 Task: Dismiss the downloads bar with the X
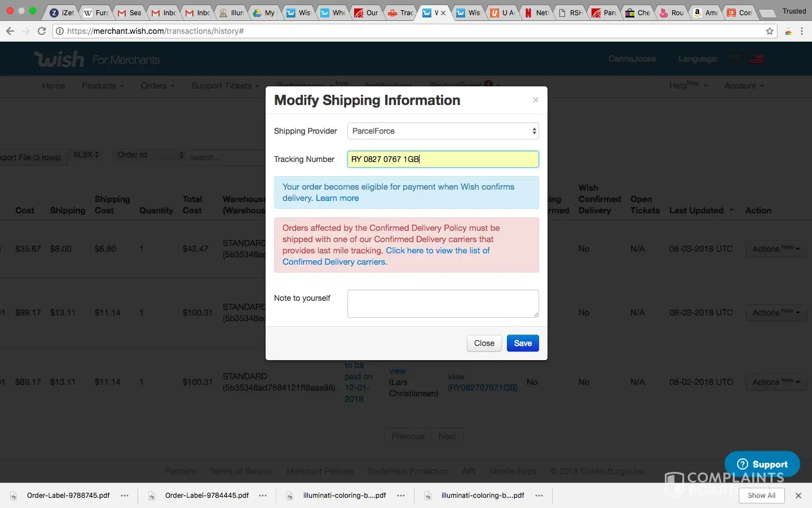click(798, 496)
